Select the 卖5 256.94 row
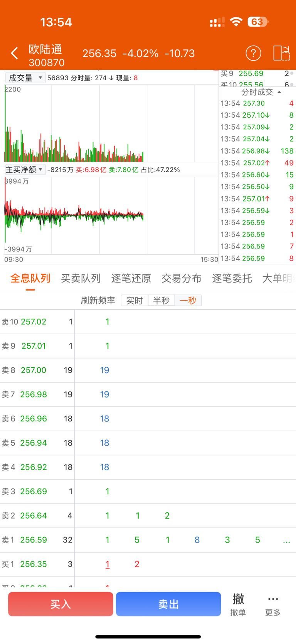Viewport: 296px width, 644px height. pos(148,443)
